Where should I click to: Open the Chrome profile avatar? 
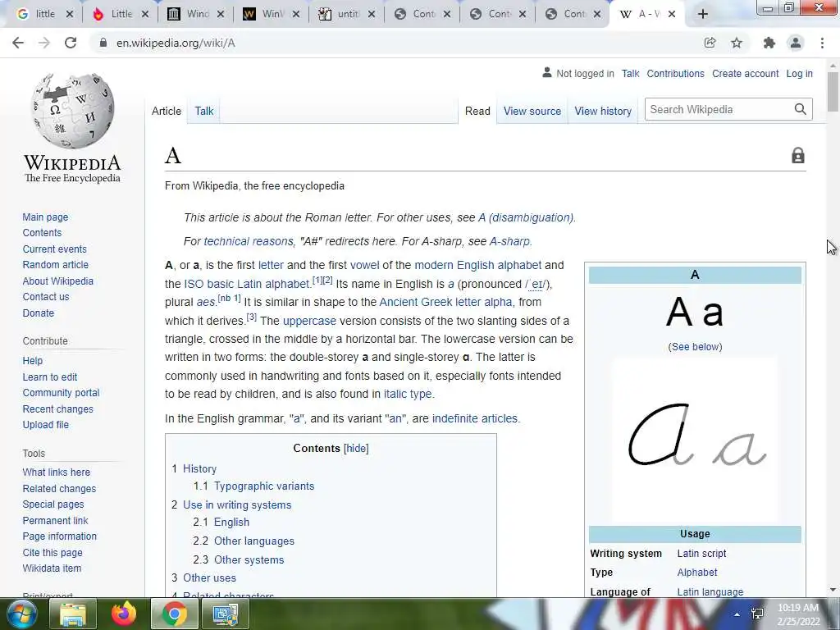click(796, 43)
